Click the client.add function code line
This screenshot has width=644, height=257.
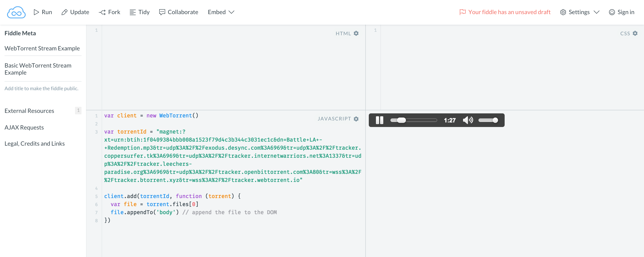click(172, 196)
